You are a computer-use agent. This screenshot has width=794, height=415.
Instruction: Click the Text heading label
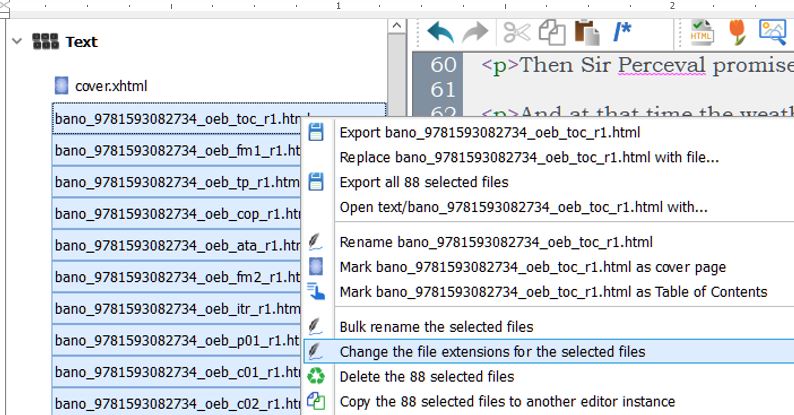click(81, 42)
